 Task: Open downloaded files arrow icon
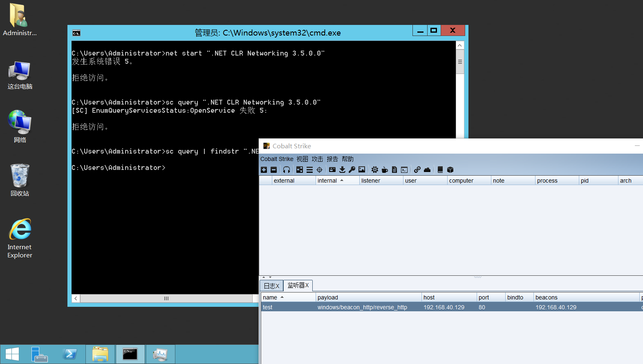click(342, 170)
